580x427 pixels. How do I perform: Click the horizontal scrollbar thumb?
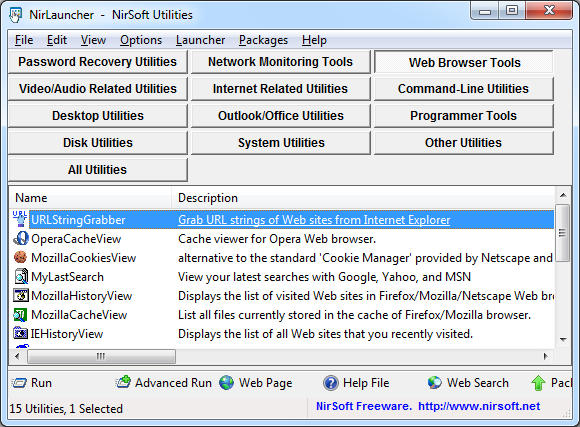coord(101,356)
